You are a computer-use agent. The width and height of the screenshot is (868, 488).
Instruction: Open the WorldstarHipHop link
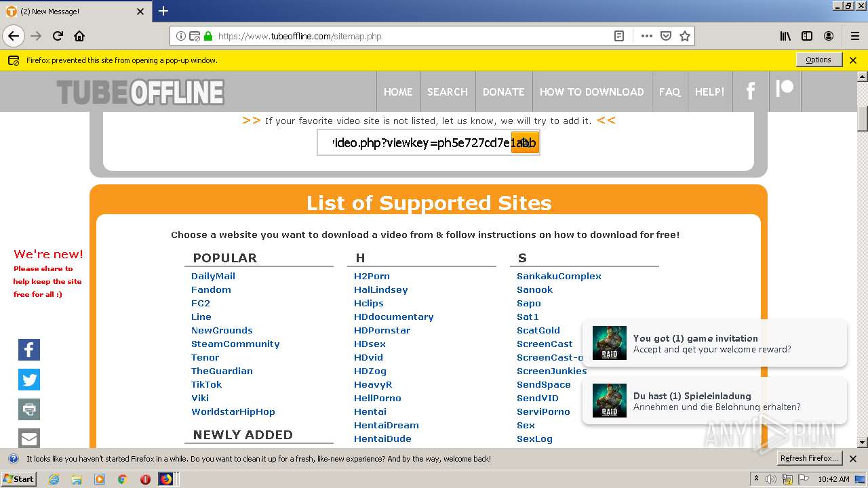point(233,411)
